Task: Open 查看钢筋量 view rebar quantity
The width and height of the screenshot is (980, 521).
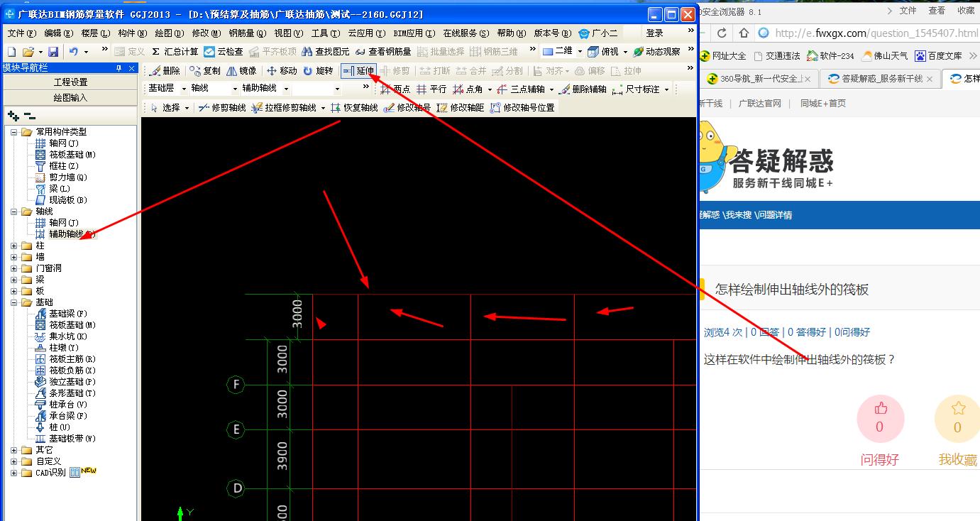Action: (383, 52)
